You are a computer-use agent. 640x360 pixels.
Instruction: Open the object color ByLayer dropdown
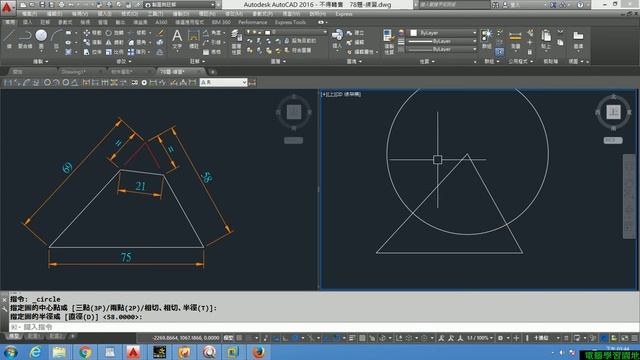(x=442, y=33)
